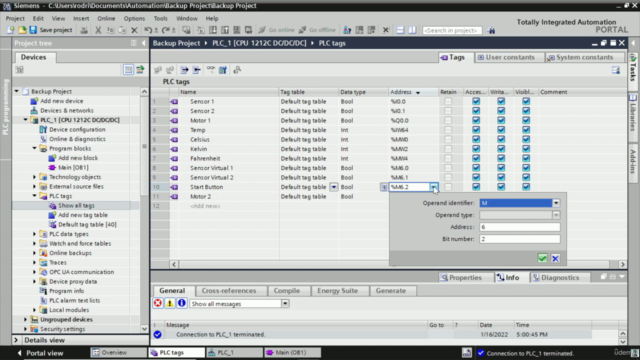Image resolution: width=640 pixels, height=360 pixels.
Task: Click the information filter blue icon
Action: point(182,303)
